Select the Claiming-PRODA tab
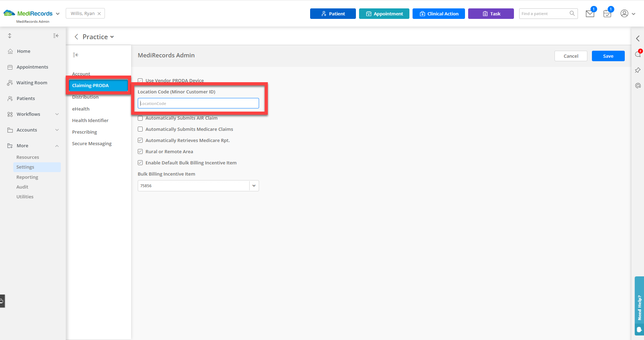 99,85
